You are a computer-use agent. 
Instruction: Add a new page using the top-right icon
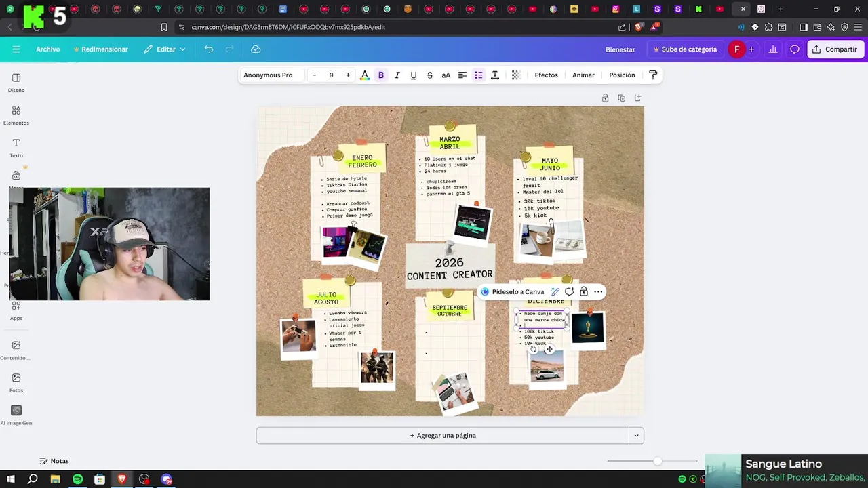637,98
